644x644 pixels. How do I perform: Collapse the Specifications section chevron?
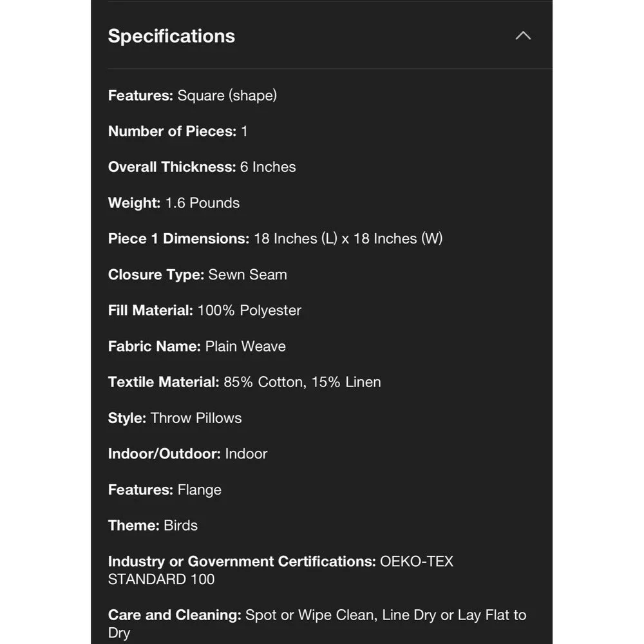tap(523, 35)
